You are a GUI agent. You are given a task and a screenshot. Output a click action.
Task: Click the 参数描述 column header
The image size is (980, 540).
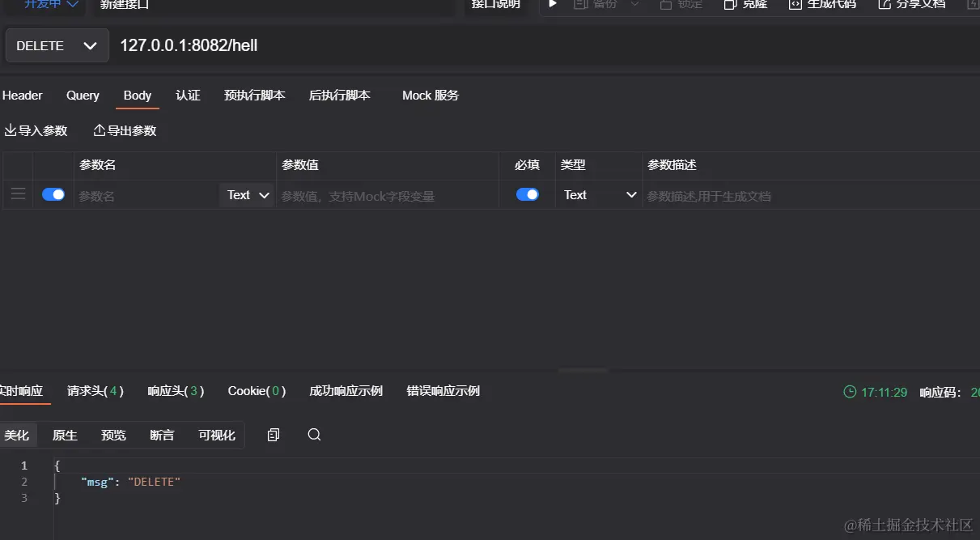pyautogui.click(x=672, y=165)
